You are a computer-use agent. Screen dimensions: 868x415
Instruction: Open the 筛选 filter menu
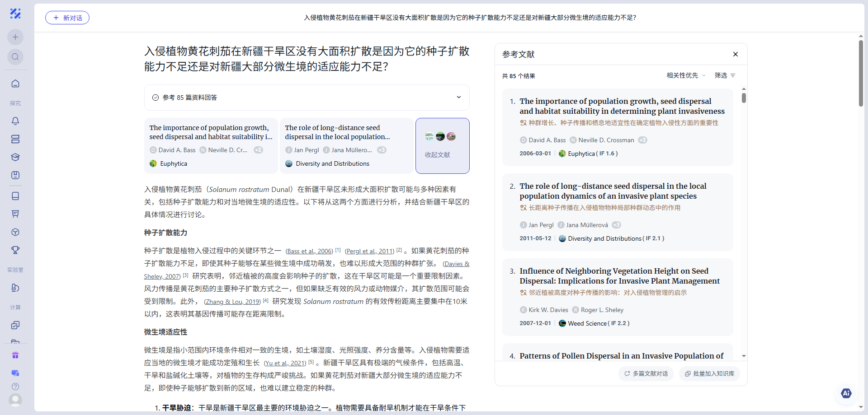click(725, 75)
